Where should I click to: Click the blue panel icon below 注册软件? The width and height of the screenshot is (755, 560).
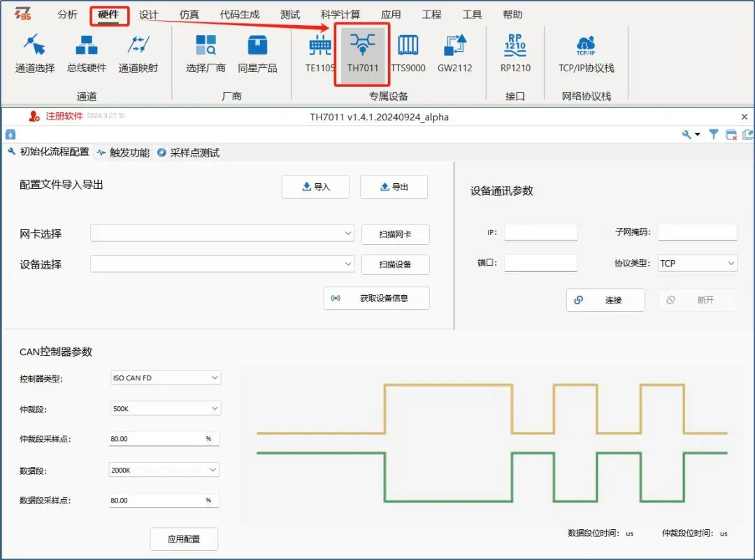10,135
